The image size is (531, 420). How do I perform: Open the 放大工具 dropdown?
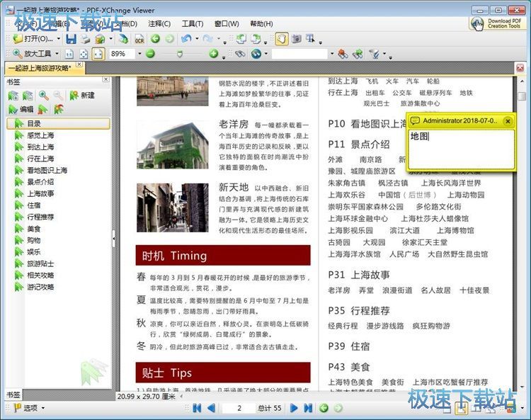(x=56, y=54)
